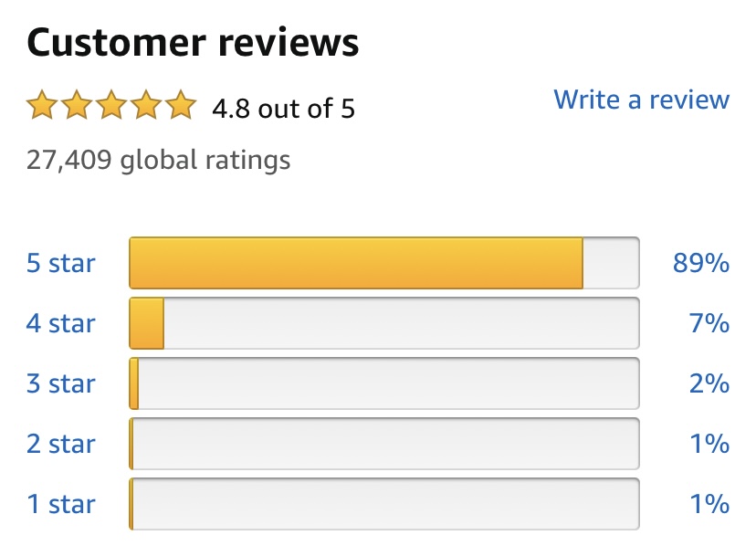Image resolution: width=756 pixels, height=556 pixels.
Task: Click the first gold rating star icon
Action: pos(42,105)
